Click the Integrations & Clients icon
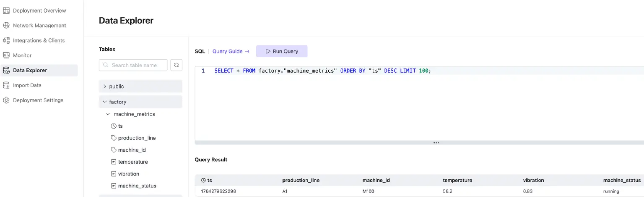 pos(6,40)
